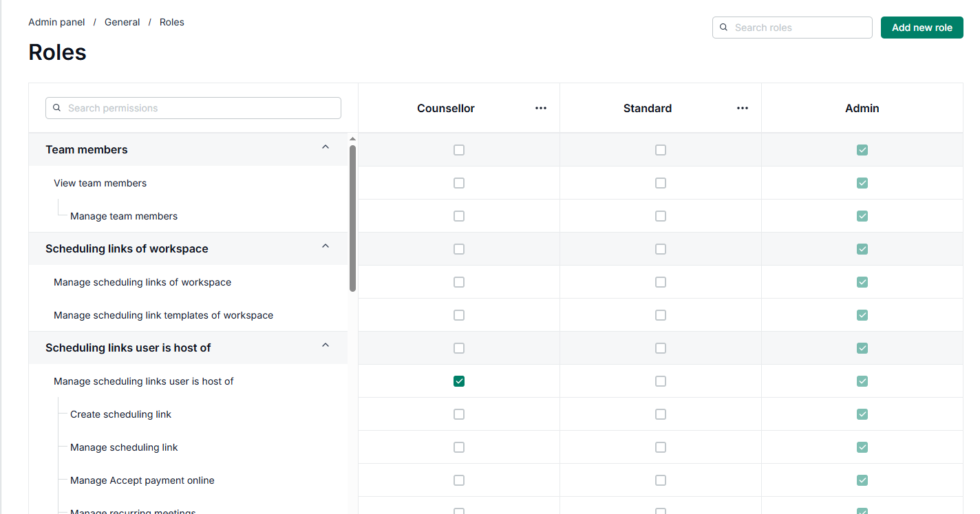Enable View team members for Counsellor
980x514 pixels.
459,183
